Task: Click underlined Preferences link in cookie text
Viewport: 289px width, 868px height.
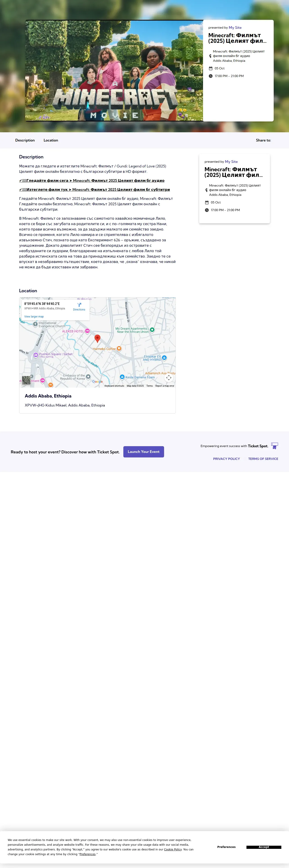Action: (x=88, y=854)
